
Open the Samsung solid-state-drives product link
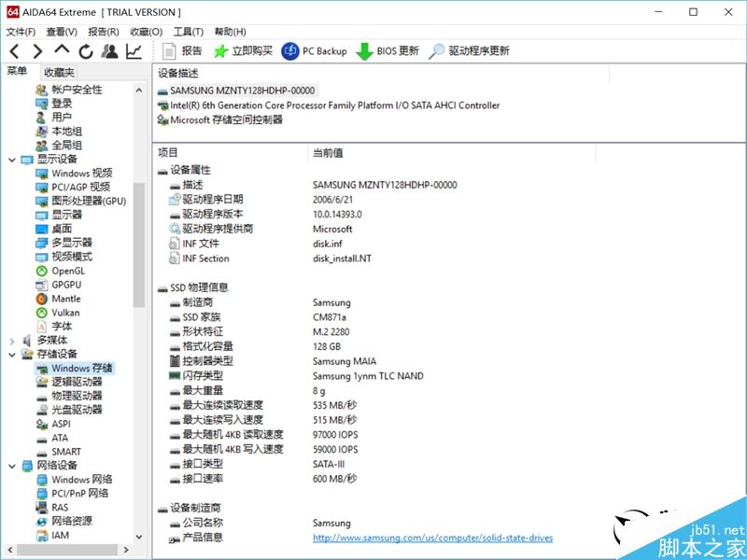click(x=432, y=538)
